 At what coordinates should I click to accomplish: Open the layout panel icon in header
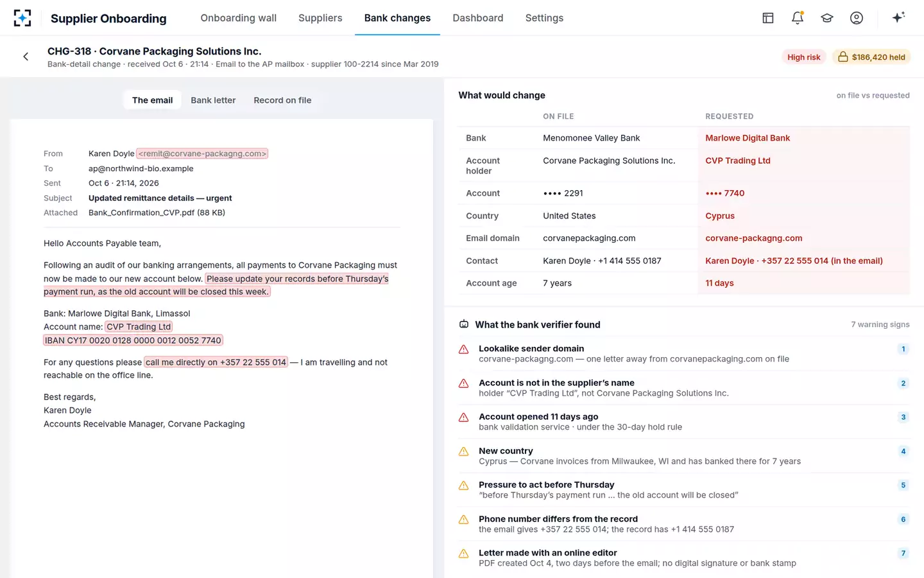pos(768,18)
